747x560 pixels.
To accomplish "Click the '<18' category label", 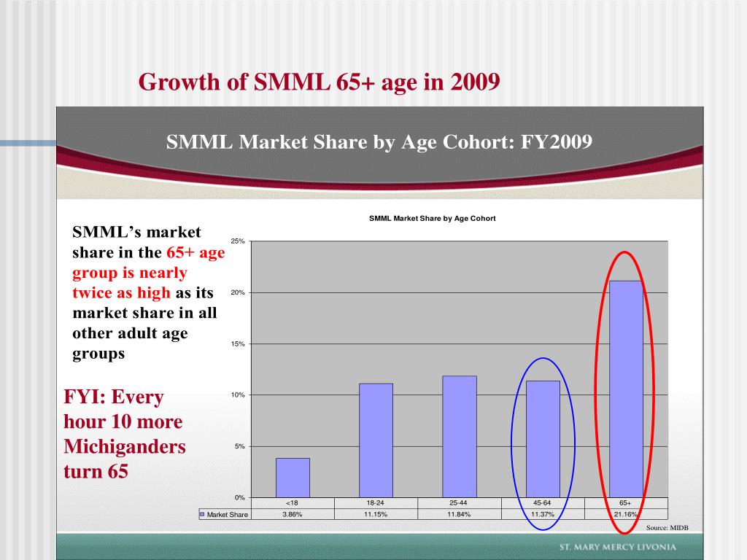I will [x=292, y=503].
